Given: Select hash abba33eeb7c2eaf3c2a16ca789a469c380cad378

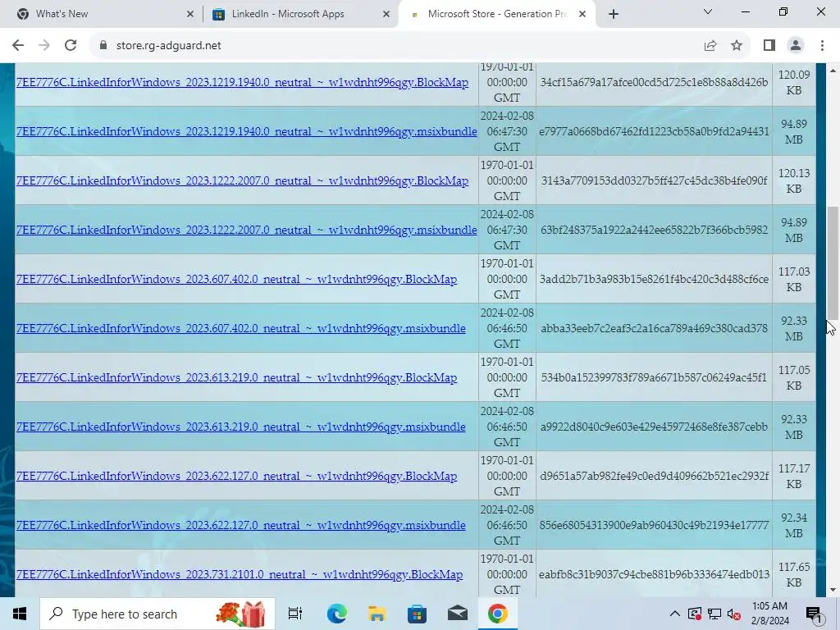Looking at the screenshot, I should coord(654,328).
